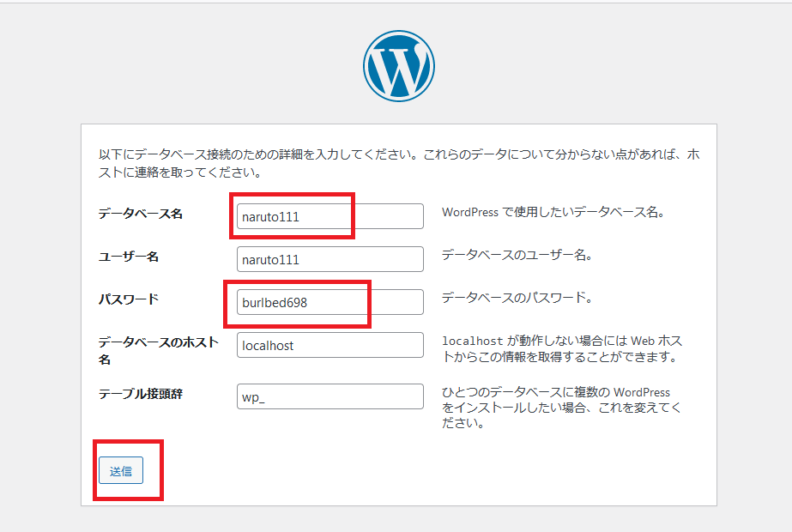Click the WordPress logo at the top
792x532 pixels.
(x=397, y=64)
